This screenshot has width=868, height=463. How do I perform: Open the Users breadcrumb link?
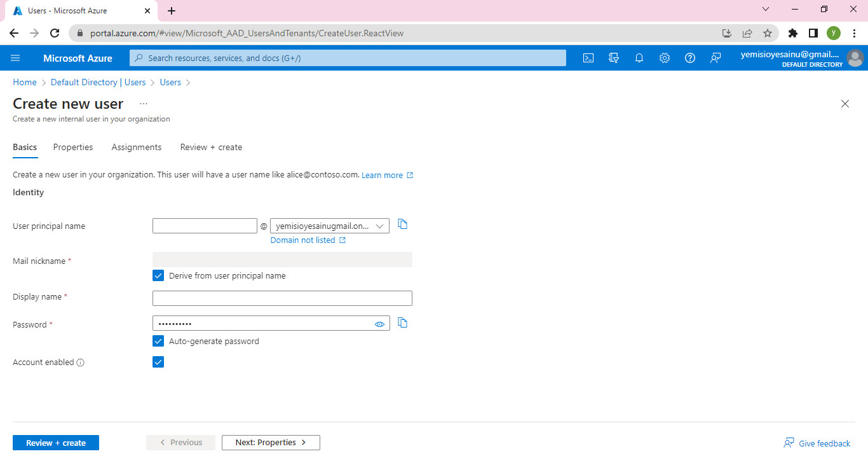[x=170, y=83]
